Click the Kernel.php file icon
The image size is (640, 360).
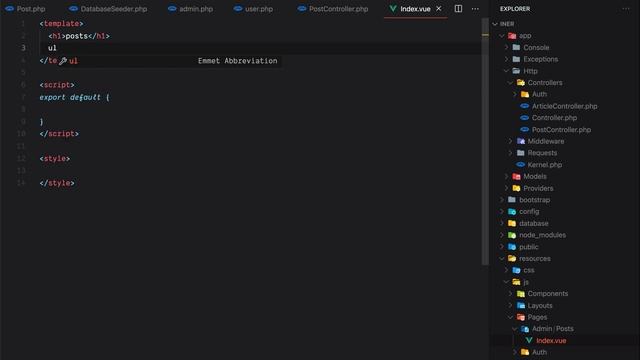[x=521, y=165]
